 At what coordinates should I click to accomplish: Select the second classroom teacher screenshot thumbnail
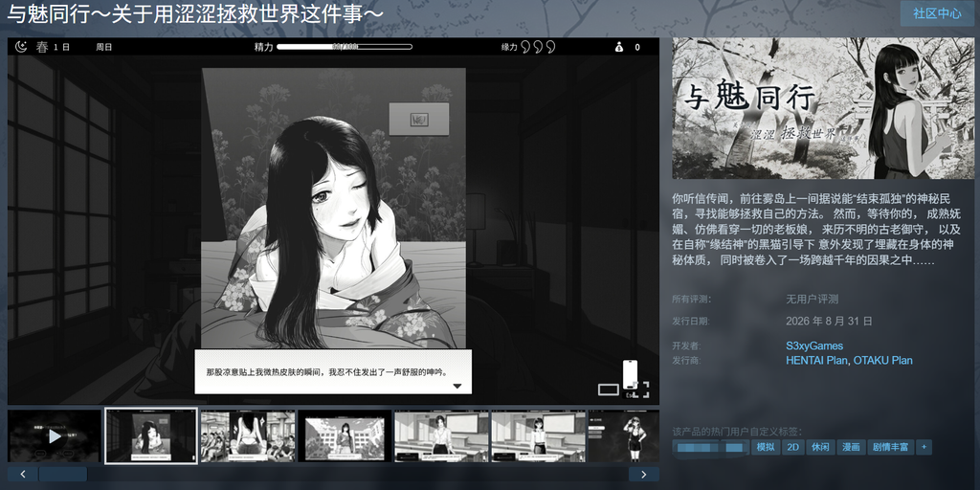[x=539, y=435]
